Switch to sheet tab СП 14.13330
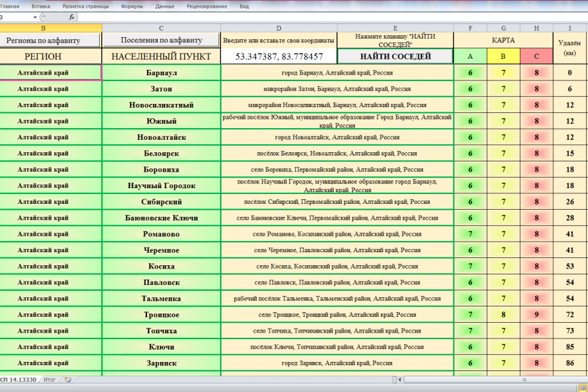The image size is (588, 392). tap(19, 380)
